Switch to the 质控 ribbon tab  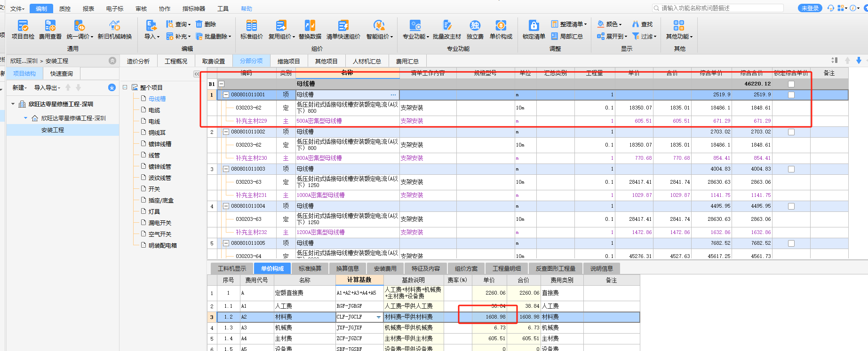[65, 8]
